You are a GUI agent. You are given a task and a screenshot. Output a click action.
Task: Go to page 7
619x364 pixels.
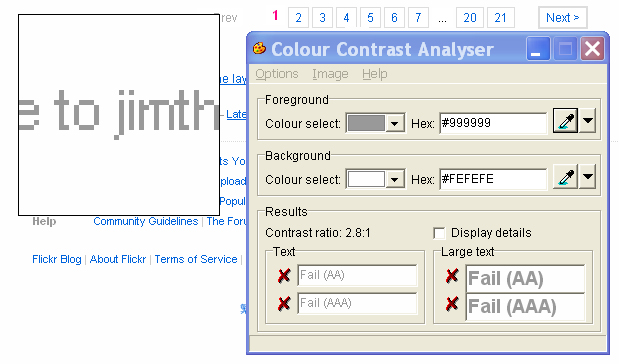click(x=418, y=18)
